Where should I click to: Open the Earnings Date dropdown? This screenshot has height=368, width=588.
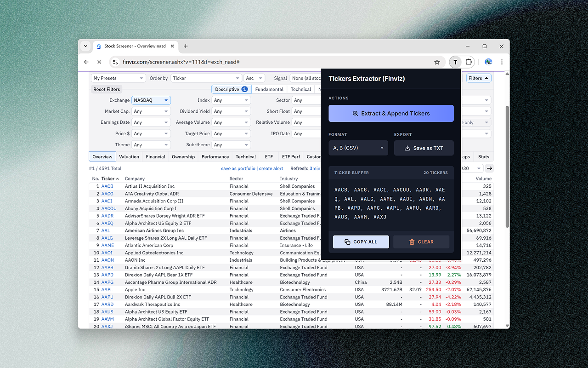[x=151, y=122]
